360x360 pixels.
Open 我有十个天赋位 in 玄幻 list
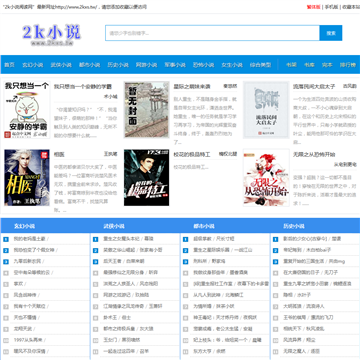point(29,306)
